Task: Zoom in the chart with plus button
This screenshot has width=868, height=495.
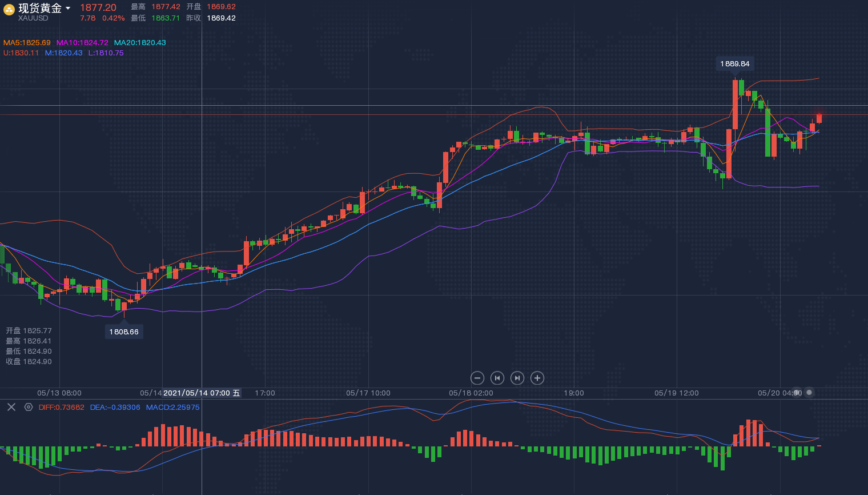Action: pyautogui.click(x=537, y=378)
